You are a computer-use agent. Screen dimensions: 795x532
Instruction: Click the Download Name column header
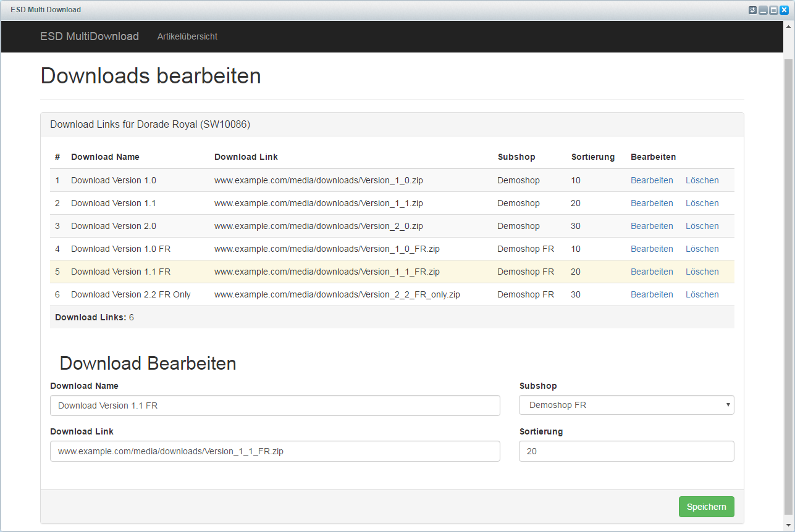(105, 157)
